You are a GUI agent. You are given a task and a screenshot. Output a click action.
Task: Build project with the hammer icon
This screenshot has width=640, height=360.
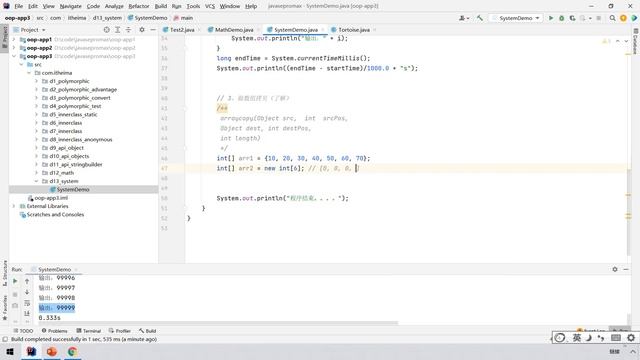tap(480, 18)
